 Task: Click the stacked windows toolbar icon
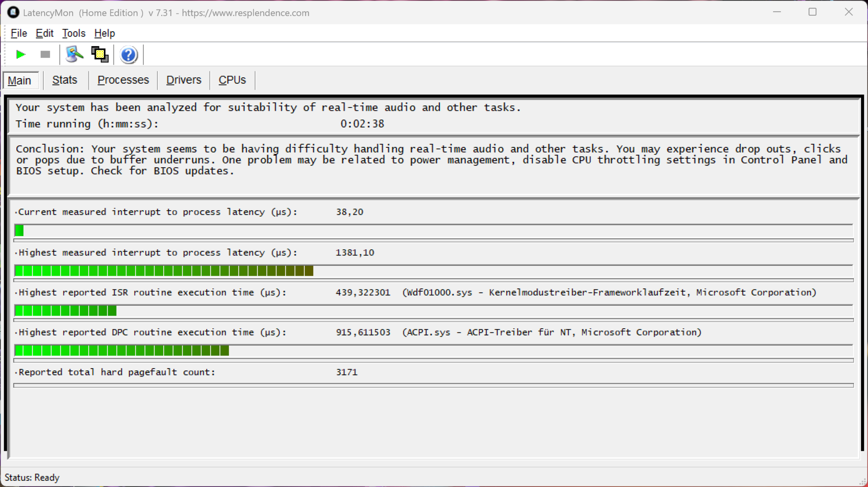[x=100, y=55]
